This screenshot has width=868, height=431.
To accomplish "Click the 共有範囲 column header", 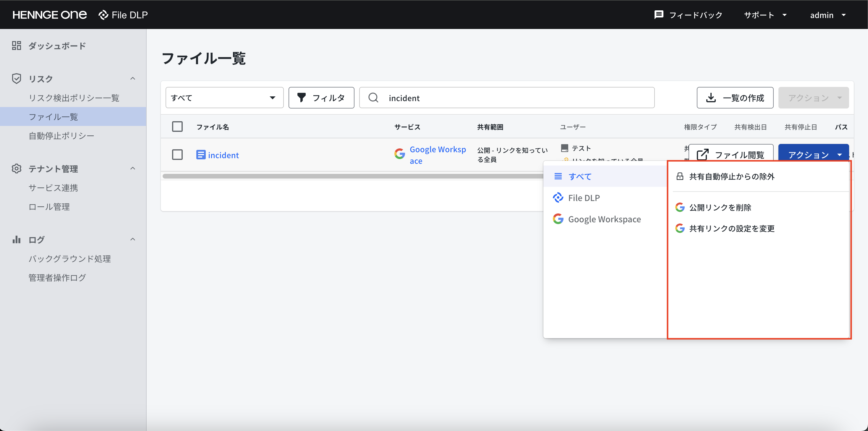I will pyautogui.click(x=490, y=127).
